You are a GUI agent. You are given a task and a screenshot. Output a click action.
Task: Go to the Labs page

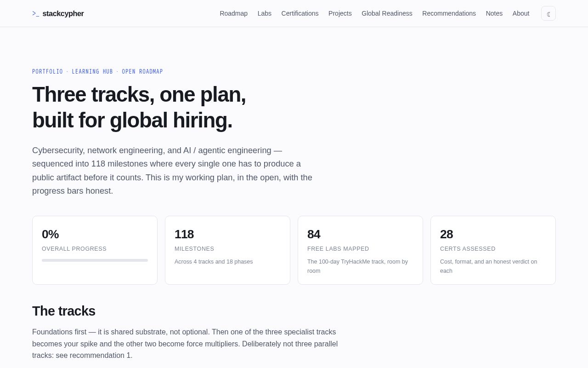[x=265, y=13]
